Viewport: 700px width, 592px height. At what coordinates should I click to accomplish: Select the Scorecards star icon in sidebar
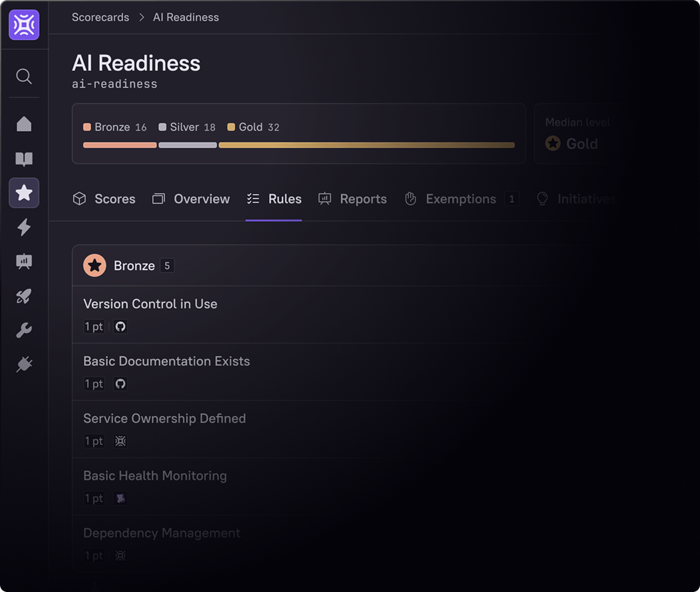[24, 193]
